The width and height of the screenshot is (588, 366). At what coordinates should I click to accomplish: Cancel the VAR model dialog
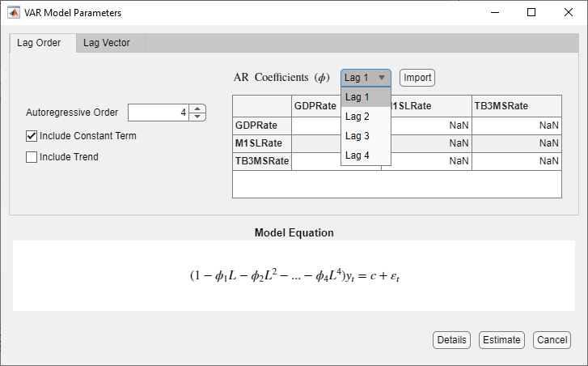pos(552,340)
